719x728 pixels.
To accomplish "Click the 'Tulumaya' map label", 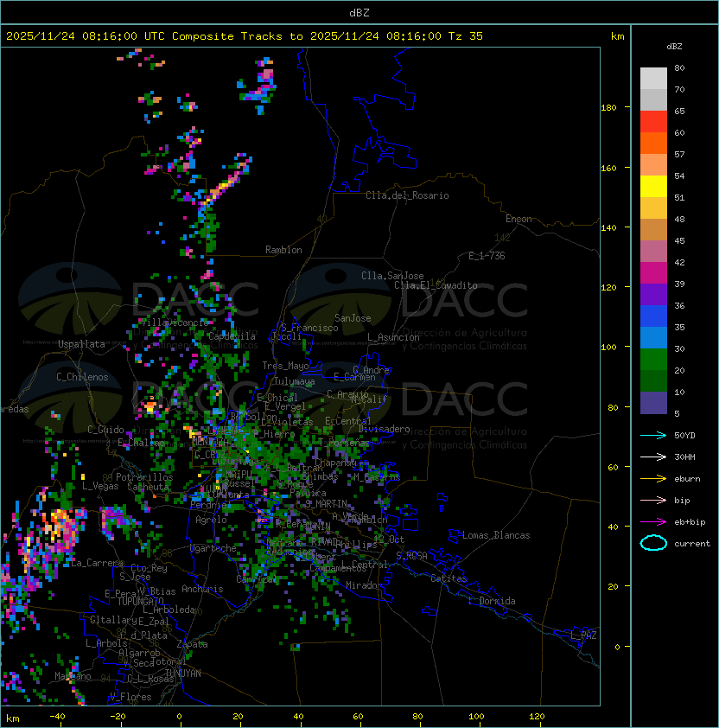I will click(295, 381).
